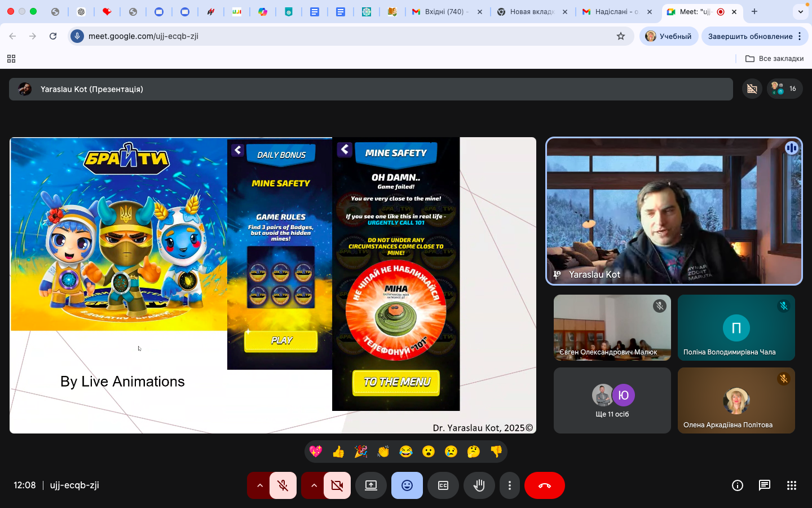Click the Share screen present button

(x=370, y=485)
